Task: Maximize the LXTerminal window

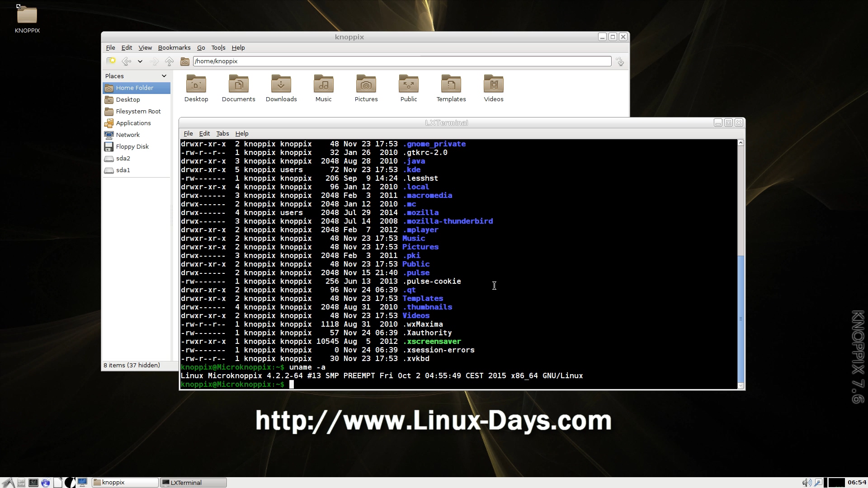Action: click(x=728, y=123)
